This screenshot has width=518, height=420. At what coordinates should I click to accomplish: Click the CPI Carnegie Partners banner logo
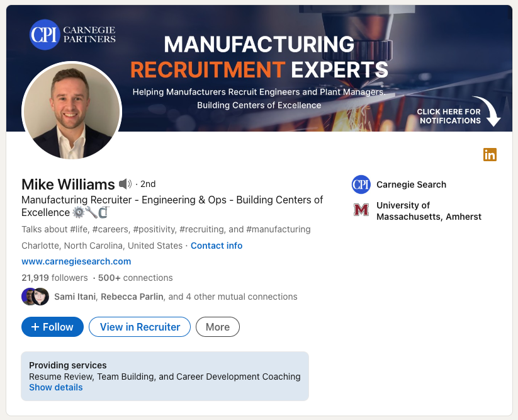point(73,34)
